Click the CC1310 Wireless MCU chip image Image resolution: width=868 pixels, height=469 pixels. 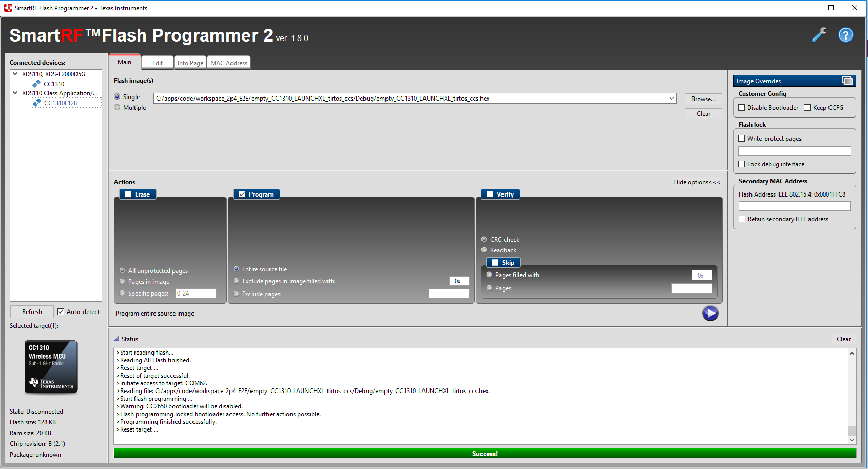click(51, 367)
